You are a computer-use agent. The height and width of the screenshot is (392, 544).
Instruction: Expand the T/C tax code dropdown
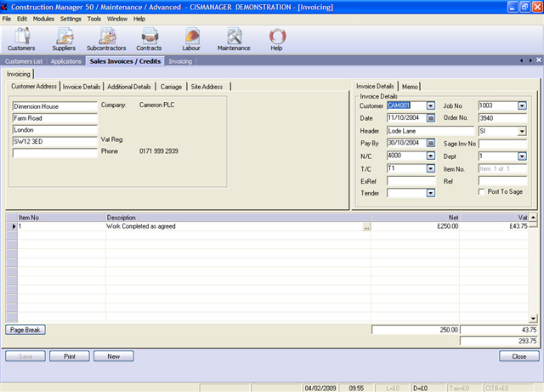tap(431, 168)
